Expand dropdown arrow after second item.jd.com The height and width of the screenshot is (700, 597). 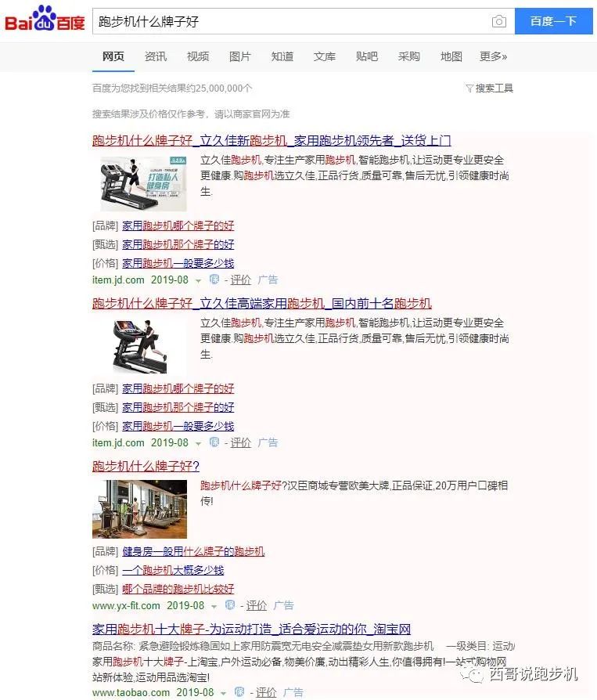[x=199, y=444]
